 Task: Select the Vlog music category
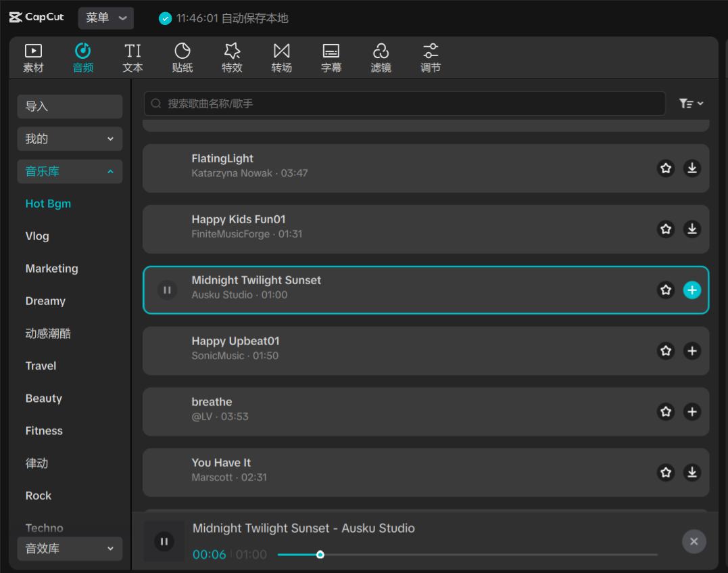point(37,236)
